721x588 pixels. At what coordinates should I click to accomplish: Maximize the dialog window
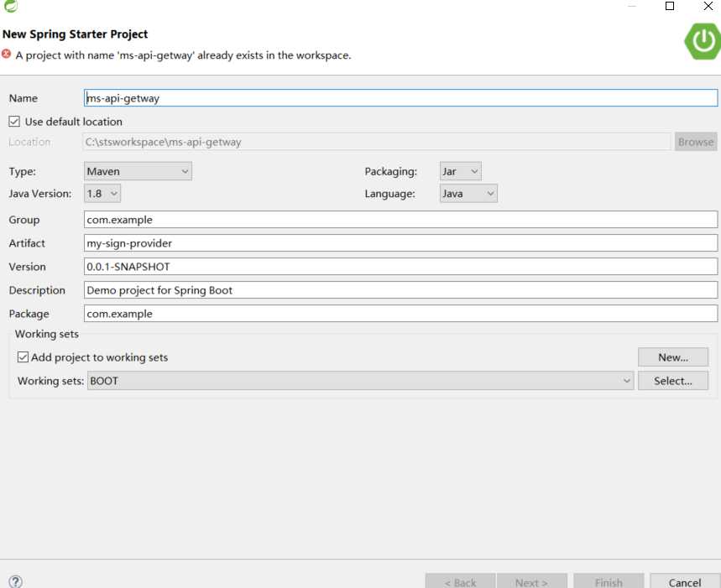click(x=670, y=6)
